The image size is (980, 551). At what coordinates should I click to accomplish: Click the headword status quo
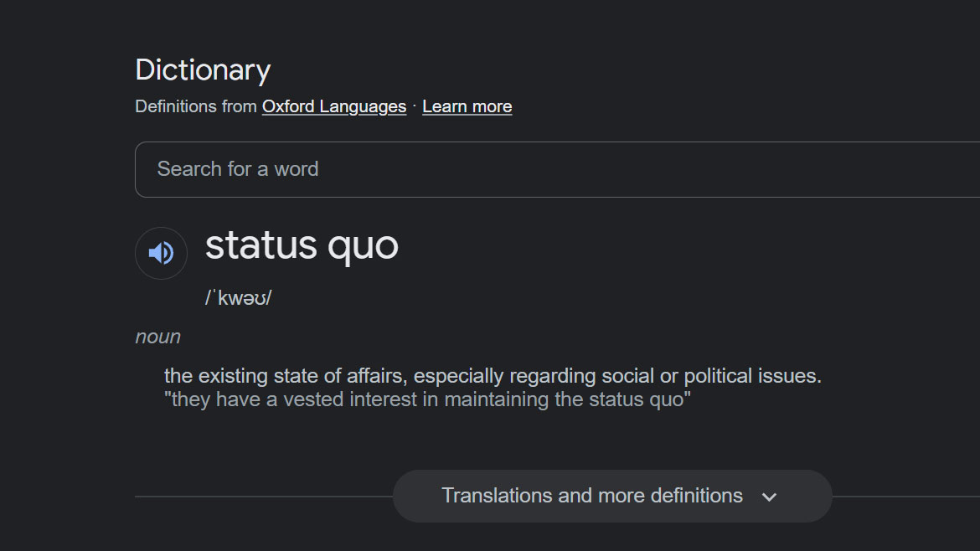pos(302,245)
